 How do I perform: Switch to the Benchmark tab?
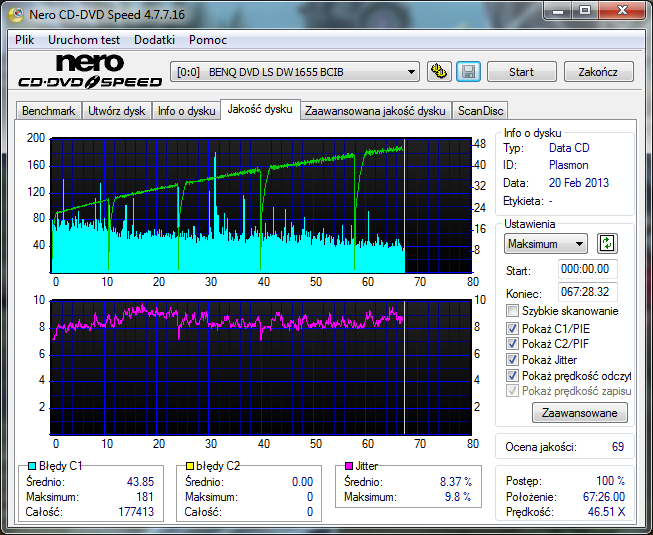[x=48, y=111]
